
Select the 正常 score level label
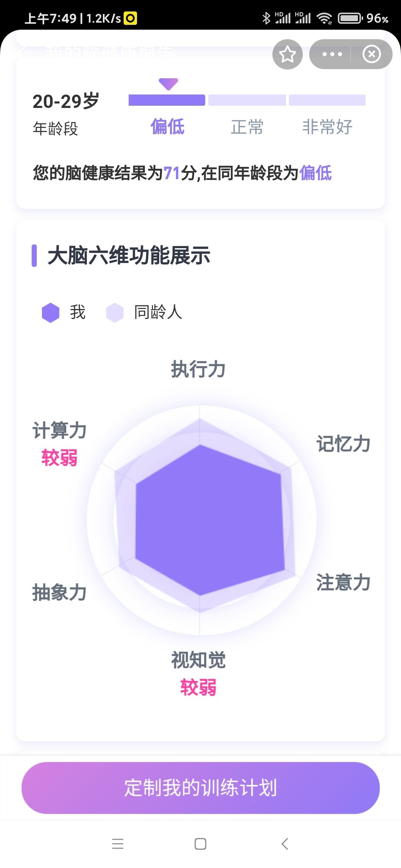coord(247,127)
